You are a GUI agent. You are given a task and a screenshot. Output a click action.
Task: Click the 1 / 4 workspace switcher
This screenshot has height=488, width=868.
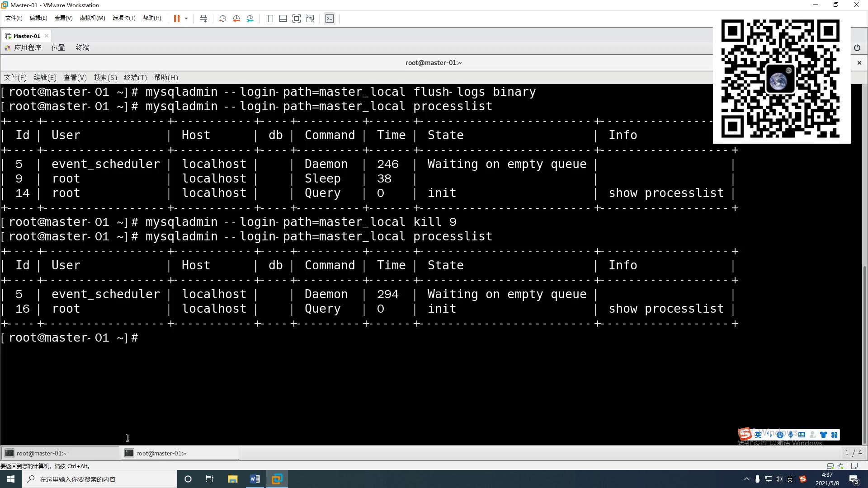click(853, 453)
